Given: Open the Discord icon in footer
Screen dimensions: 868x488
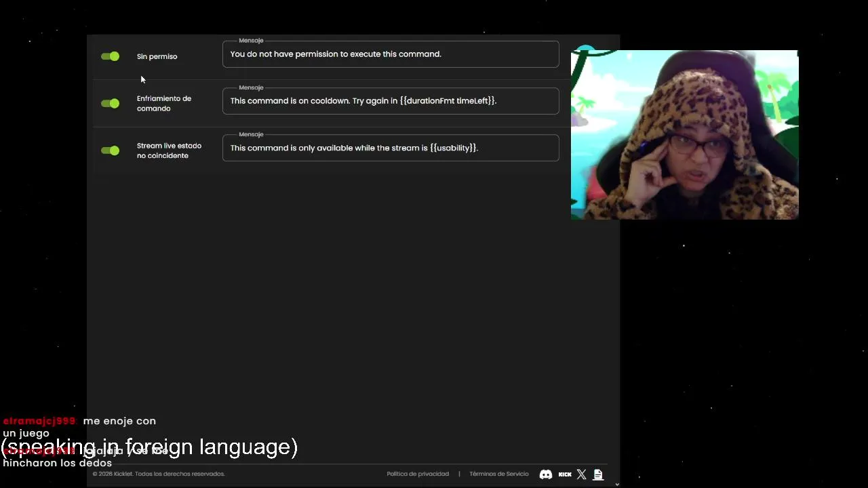Looking at the screenshot, I should (545, 474).
